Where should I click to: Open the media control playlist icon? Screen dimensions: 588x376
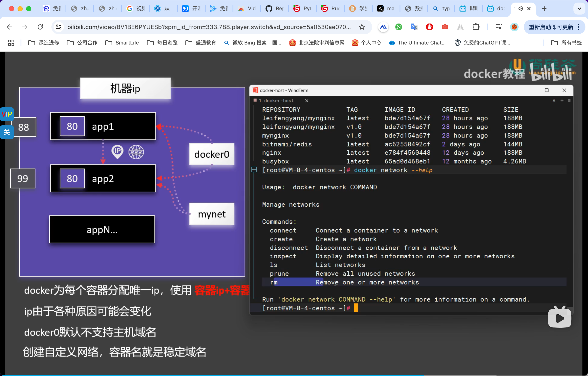(499, 27)
